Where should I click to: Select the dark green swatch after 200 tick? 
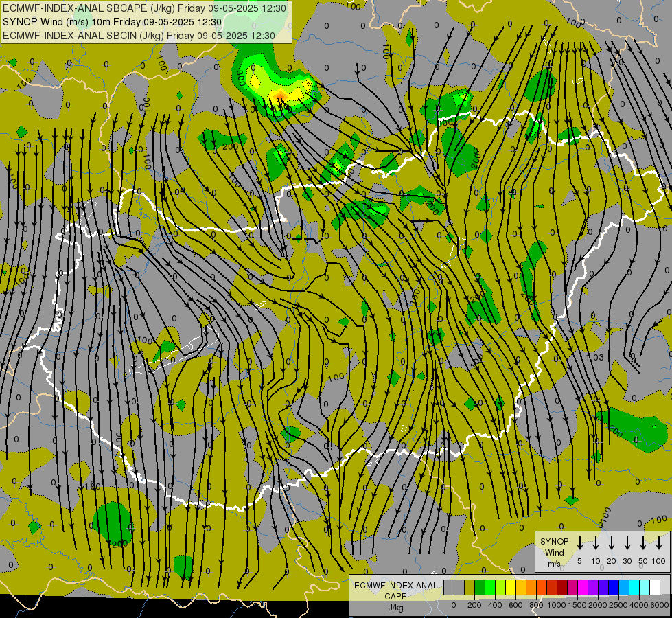tap(480, 587)
